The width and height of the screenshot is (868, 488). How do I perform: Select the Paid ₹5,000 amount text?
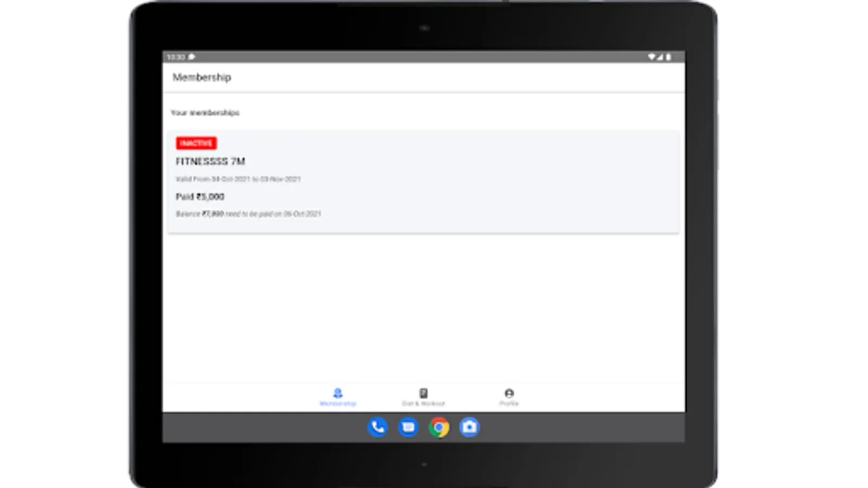click(200, 197)
